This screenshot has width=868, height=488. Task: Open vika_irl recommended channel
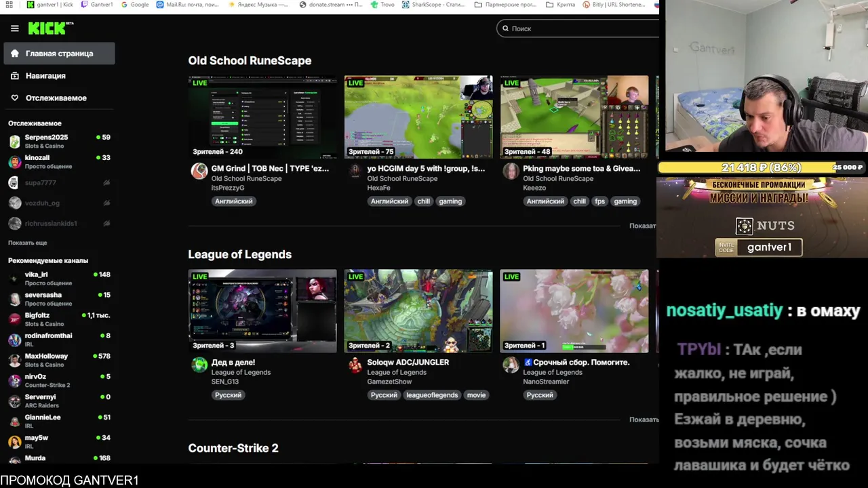click(59, 279)
